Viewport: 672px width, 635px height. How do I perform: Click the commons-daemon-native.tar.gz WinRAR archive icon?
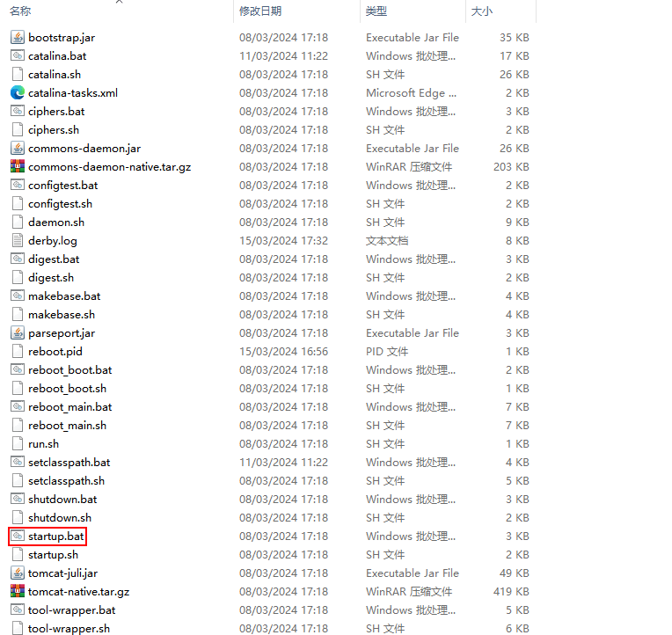18,166
